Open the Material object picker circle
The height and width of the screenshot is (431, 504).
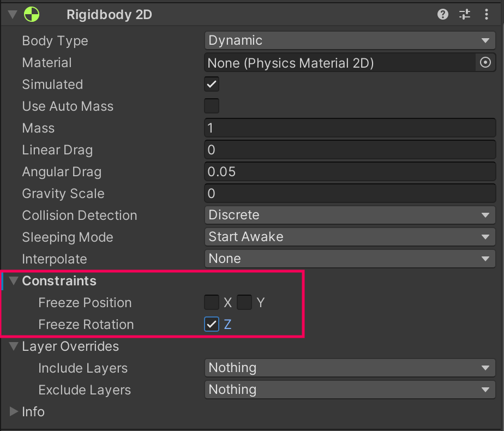click(485, 63)
